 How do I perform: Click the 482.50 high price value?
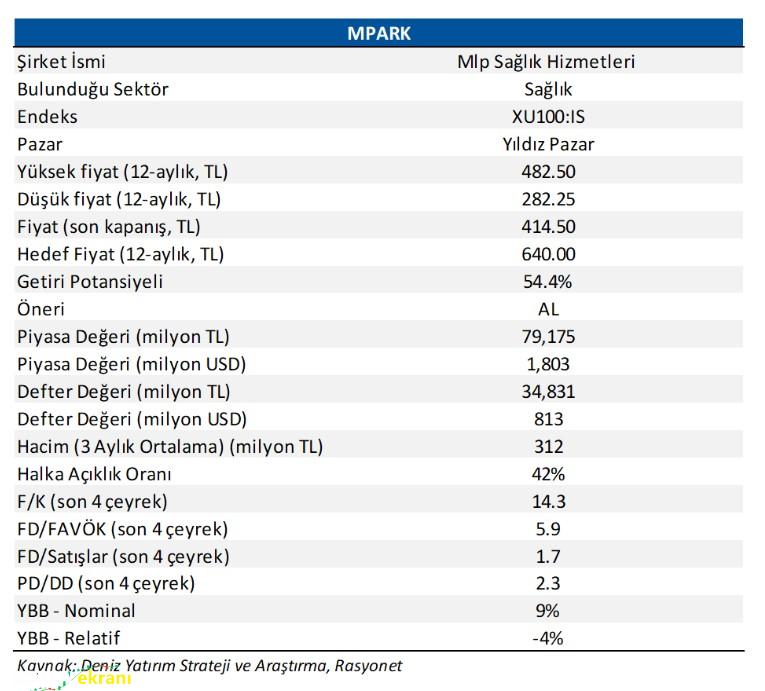click(548, 172)
